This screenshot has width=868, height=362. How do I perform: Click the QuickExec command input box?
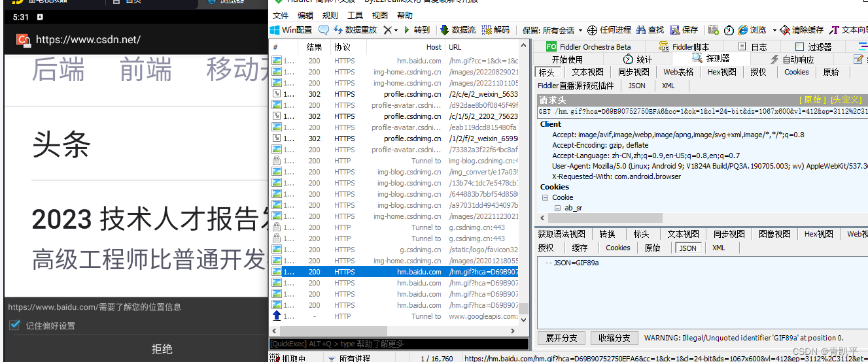tap(399, 344)
